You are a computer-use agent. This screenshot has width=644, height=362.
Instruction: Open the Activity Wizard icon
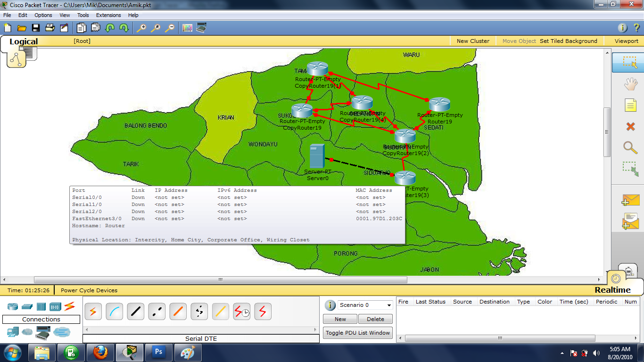click(64, 28)
